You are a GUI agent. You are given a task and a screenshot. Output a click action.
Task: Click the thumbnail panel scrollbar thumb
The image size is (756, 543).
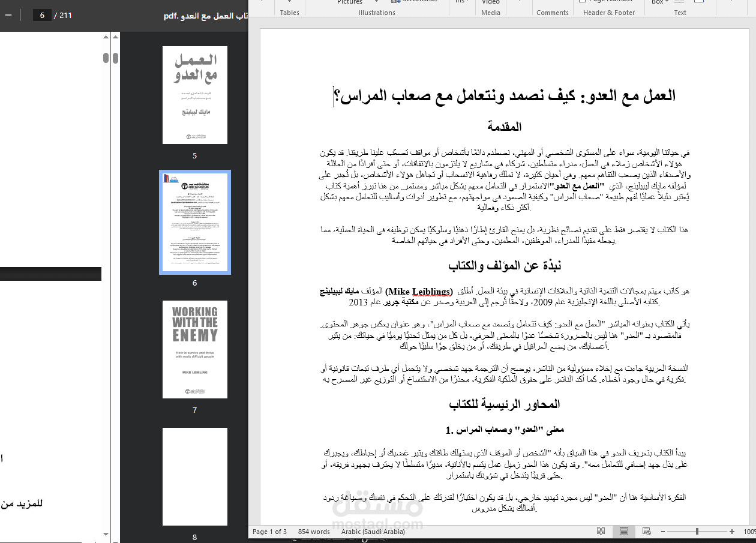click(115, 58)
